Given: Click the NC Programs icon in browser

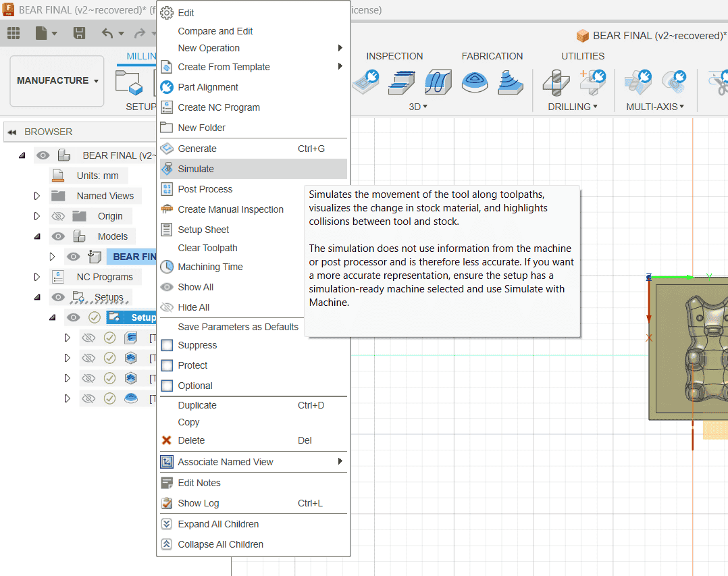Looking at the screenshot, I should click(58, 277).
